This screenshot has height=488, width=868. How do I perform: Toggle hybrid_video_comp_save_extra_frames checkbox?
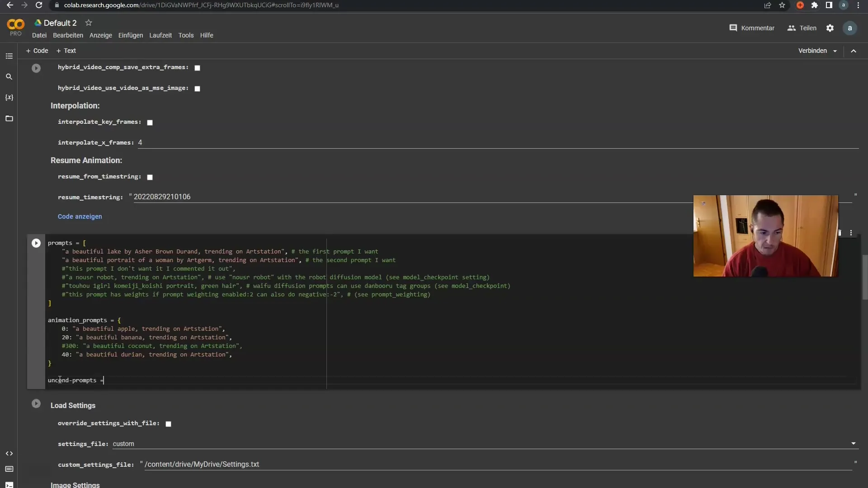pyautogui.click(x=197, y=68)
